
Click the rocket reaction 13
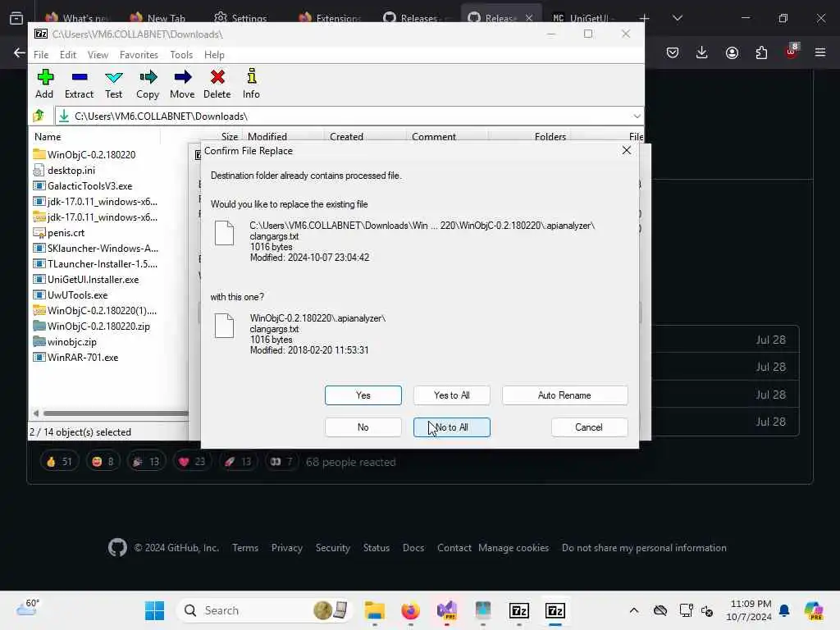[239, 462]
